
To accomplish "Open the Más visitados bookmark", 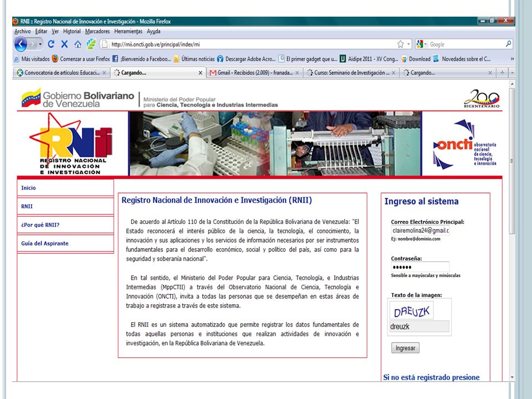I will coord(32,59).
